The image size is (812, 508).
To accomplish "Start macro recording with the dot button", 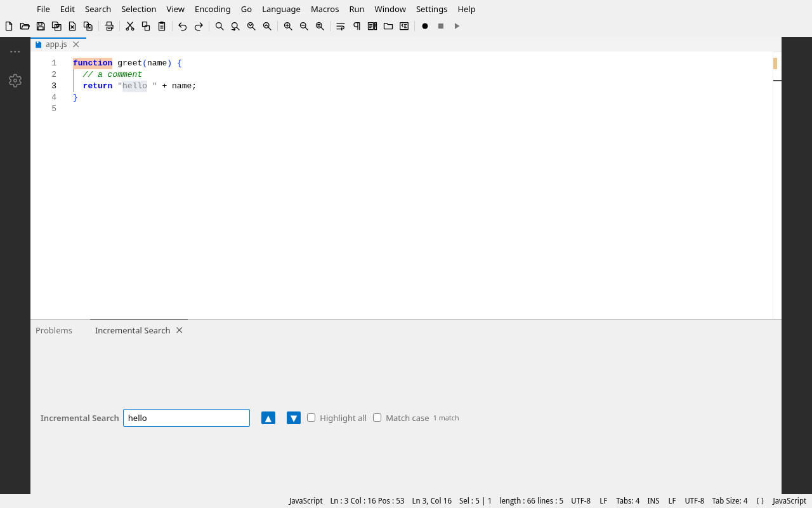I will [425, 26].
